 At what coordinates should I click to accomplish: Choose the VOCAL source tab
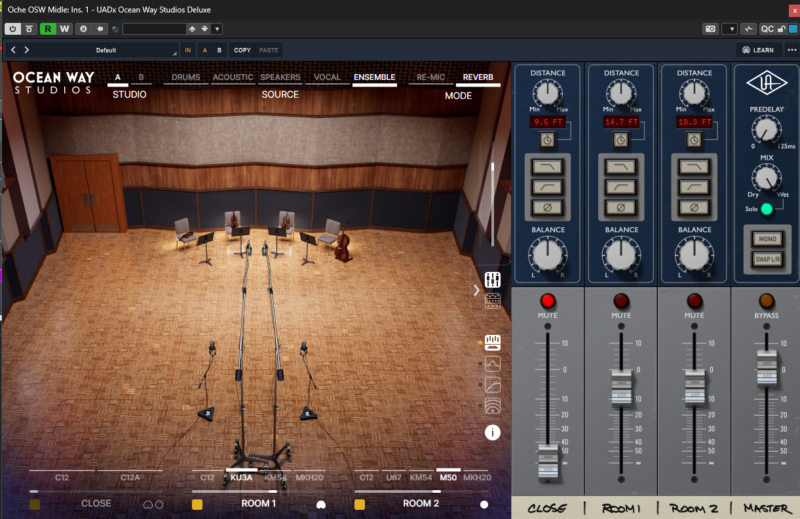(327, 78)
